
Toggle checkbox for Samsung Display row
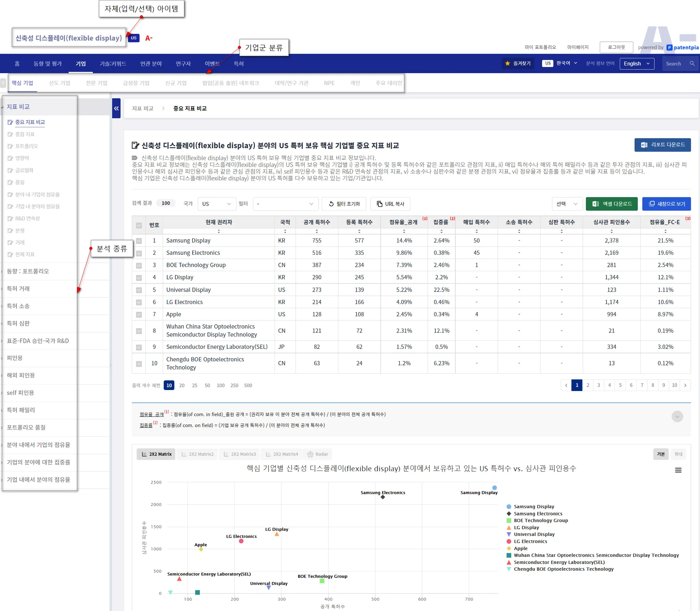coord(139,241)
